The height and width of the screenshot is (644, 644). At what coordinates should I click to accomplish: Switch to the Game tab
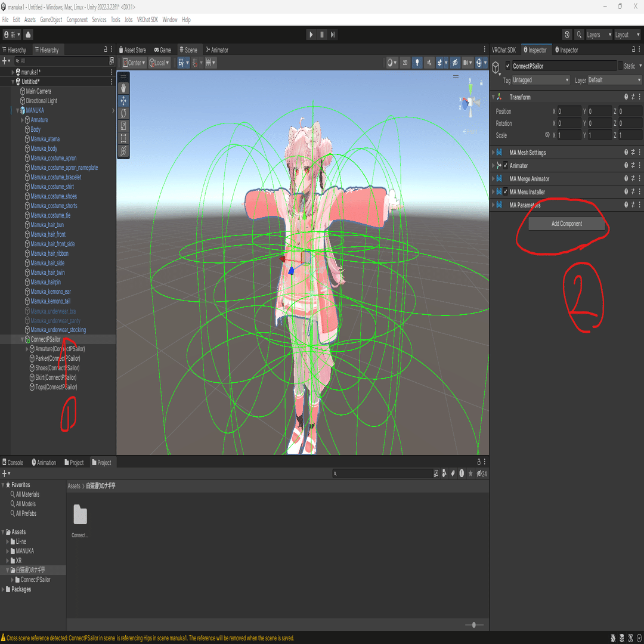click(x=163, y=49)
